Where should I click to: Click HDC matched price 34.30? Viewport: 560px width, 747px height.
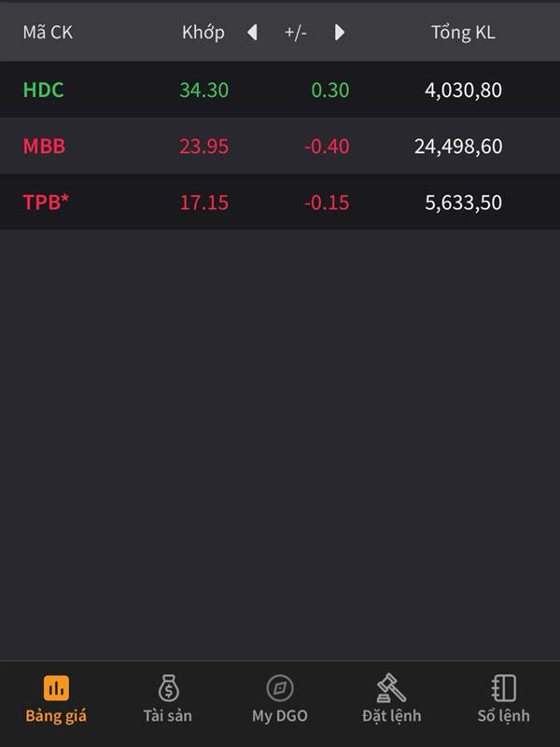203,91
